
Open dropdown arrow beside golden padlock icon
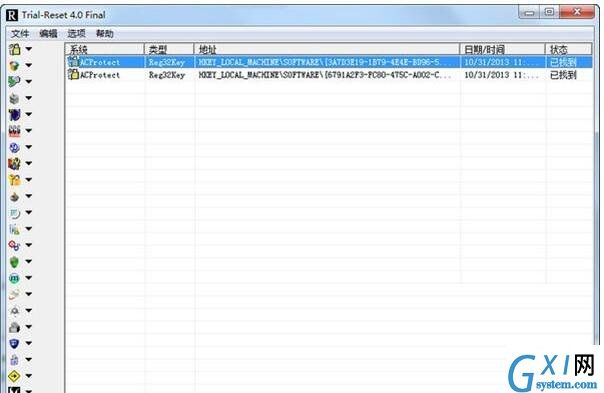(29, 180)
